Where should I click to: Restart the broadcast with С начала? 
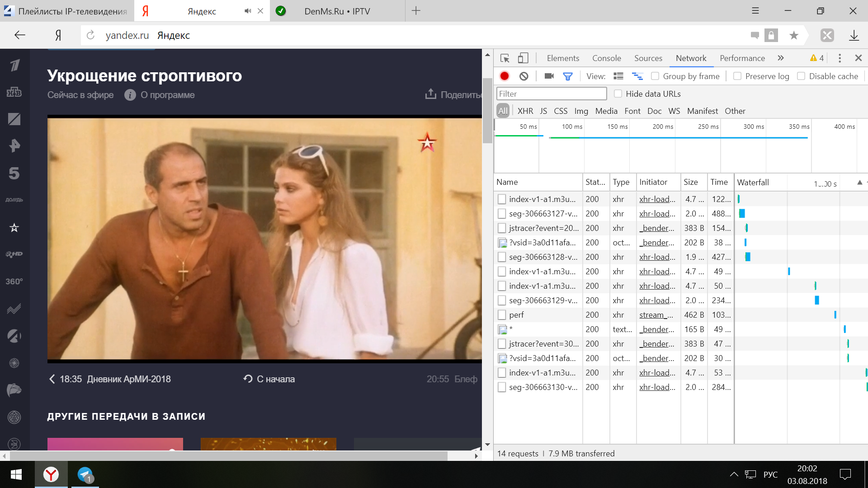pyautogui.click(x=269, y=379)
